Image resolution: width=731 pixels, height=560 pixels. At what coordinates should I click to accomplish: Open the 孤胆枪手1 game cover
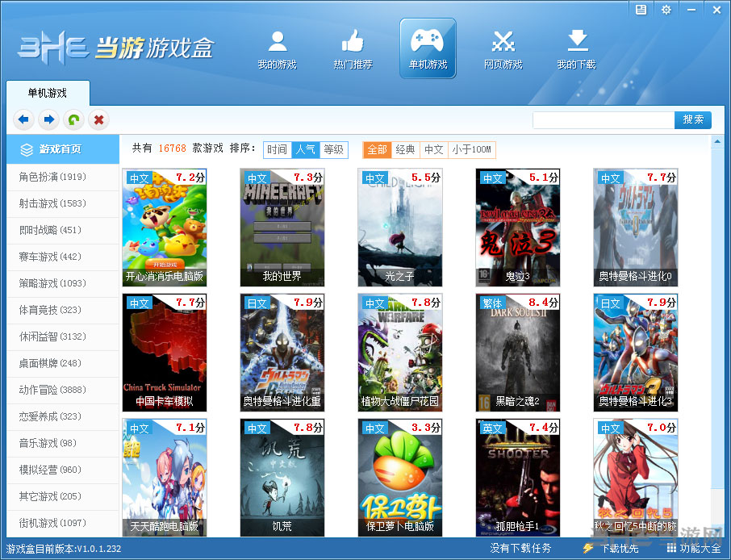pyautogui.click(x=518, y=478)
